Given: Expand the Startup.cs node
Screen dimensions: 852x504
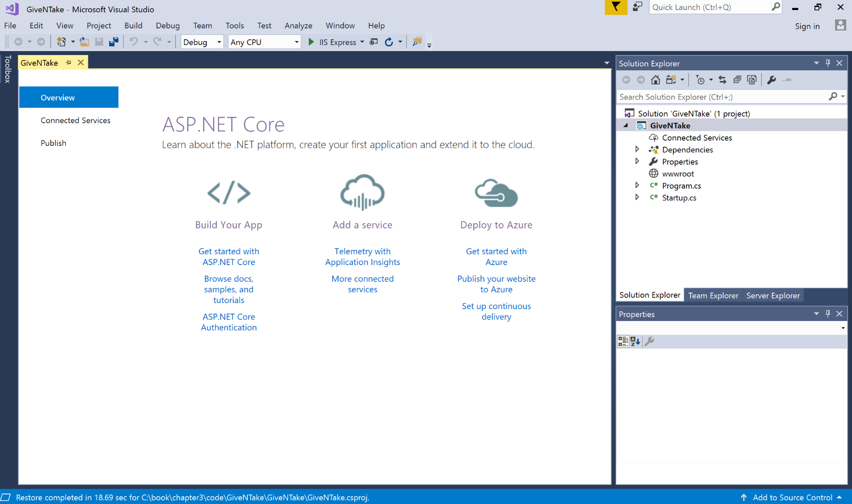Looking at the screenshot, I should click(x=637, y=197).
